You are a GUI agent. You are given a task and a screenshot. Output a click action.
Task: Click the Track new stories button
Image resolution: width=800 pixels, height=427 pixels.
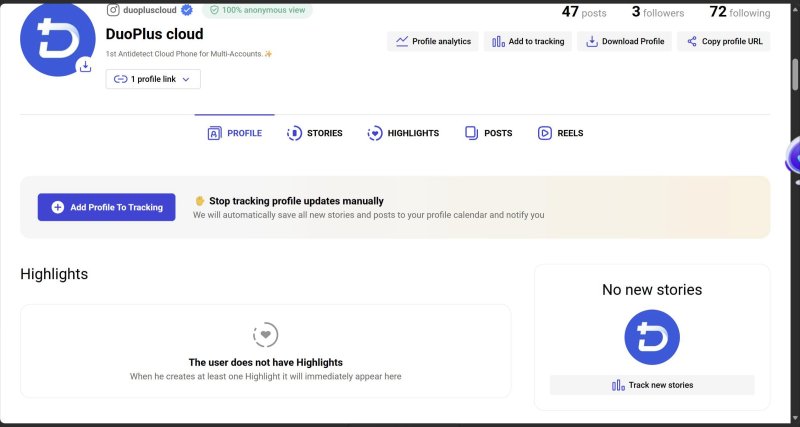click(652, 385)
